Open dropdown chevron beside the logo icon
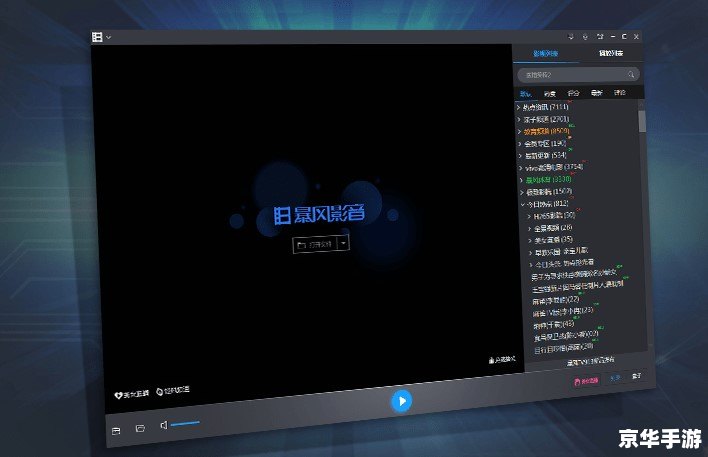 (108, 37)
